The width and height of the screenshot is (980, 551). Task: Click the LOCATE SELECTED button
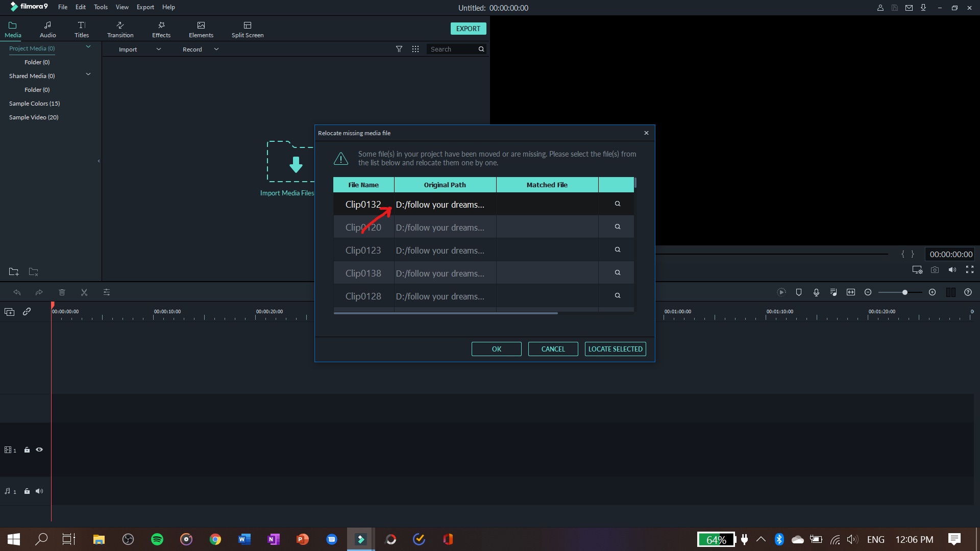(x=616, y=349)
